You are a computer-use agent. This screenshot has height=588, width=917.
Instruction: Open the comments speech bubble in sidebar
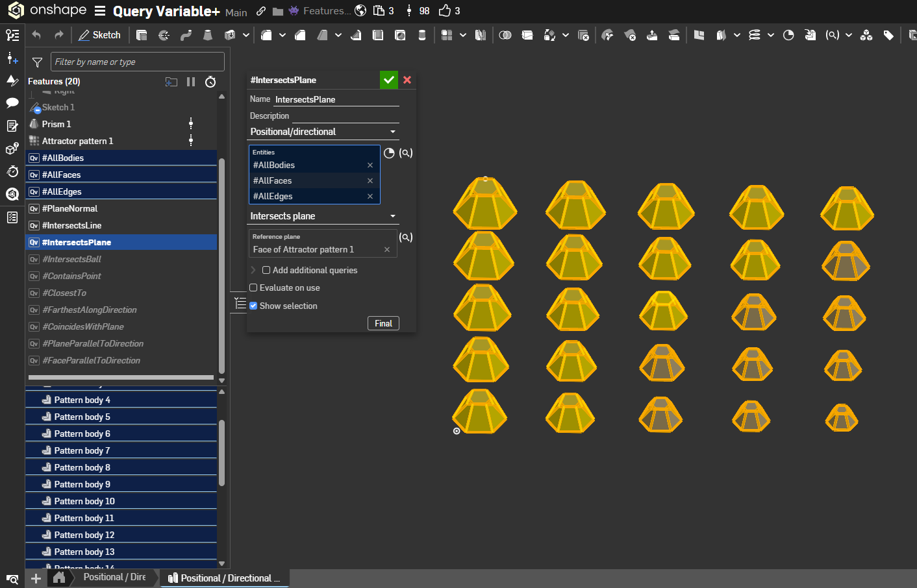click(x=12, y=103)
